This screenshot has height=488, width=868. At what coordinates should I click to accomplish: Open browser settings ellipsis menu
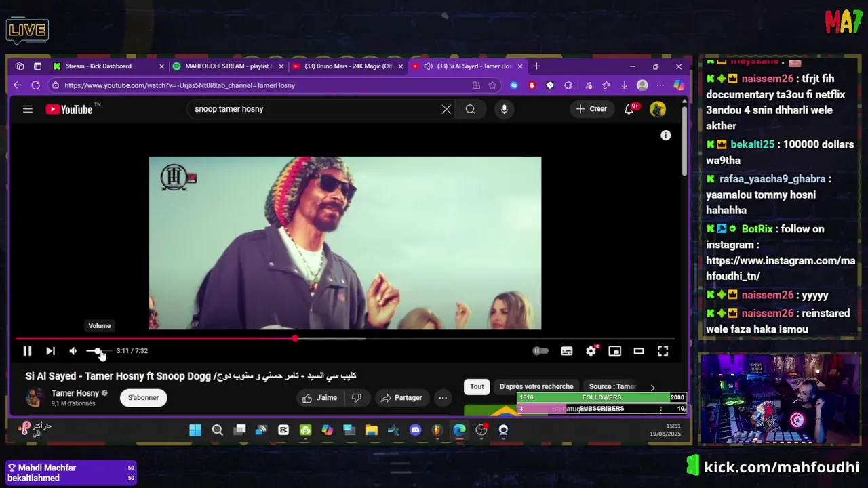point(660,85)
